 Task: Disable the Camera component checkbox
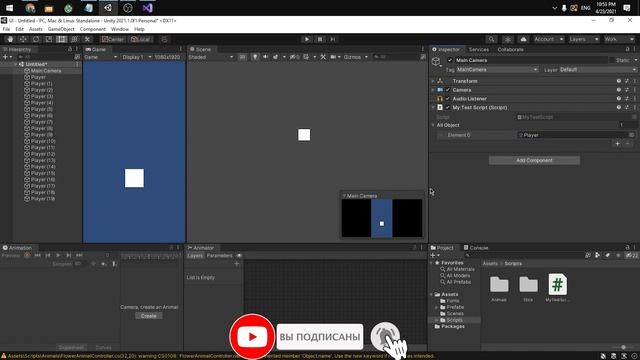(448, 90)
